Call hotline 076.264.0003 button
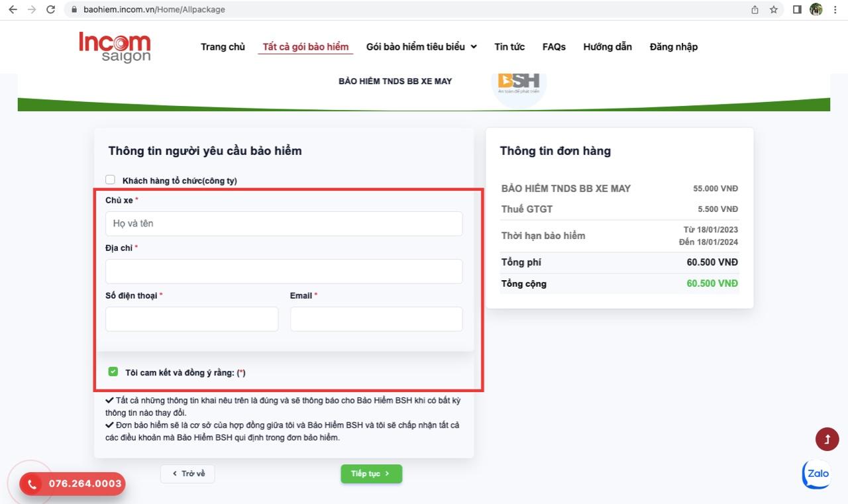 click(73, 483)
